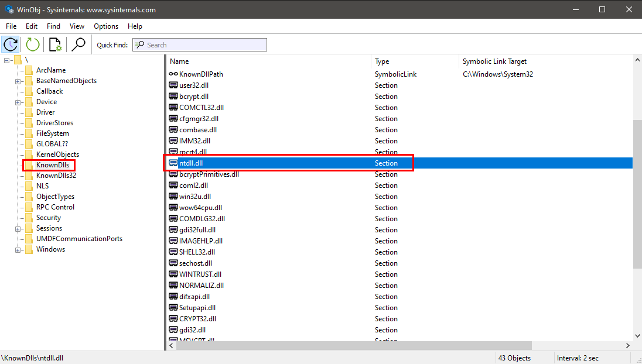
Task: Click the NLS folder icon
Action: (x=29, y=186)
